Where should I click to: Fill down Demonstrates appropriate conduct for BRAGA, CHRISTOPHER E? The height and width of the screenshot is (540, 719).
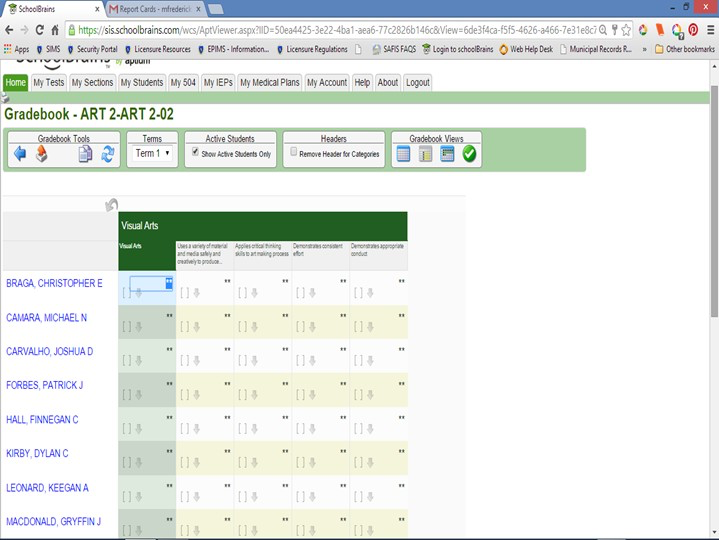pyautogui.click(x=370, y=293)
